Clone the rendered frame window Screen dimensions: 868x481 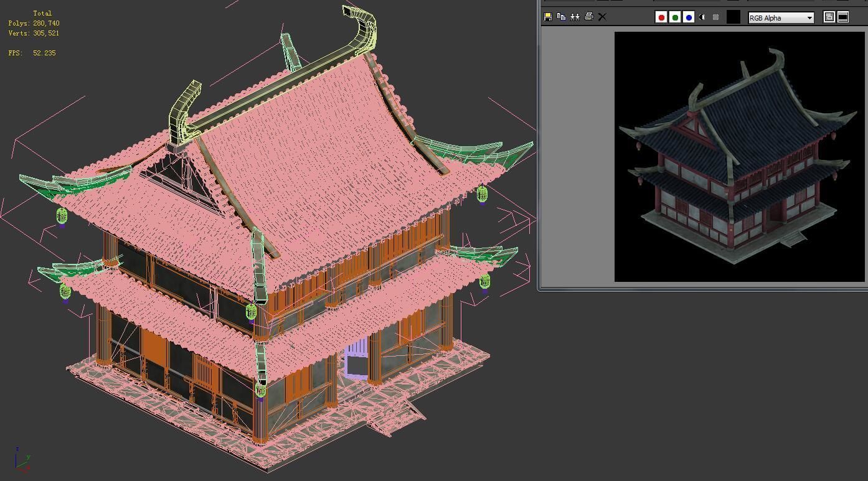[x=575, y=17]
